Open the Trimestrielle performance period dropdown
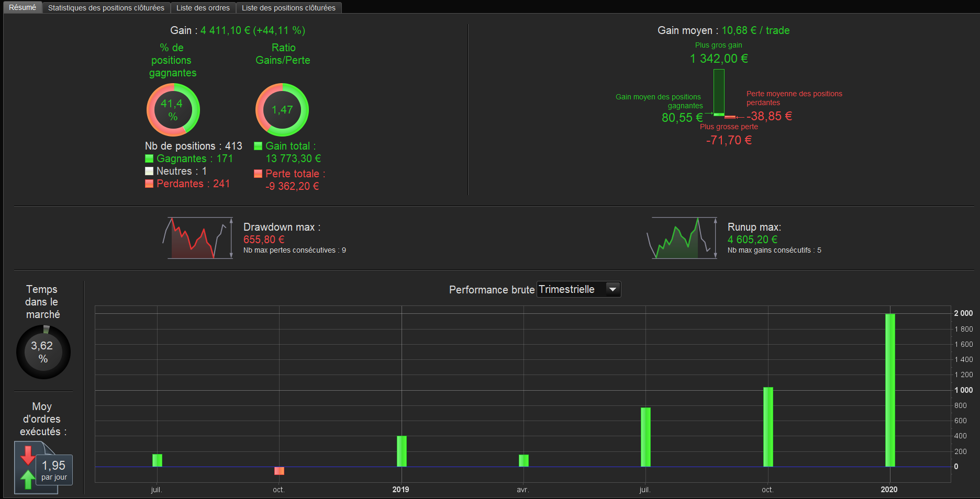This screenshot has width=980, height=499. coord(579,289)
